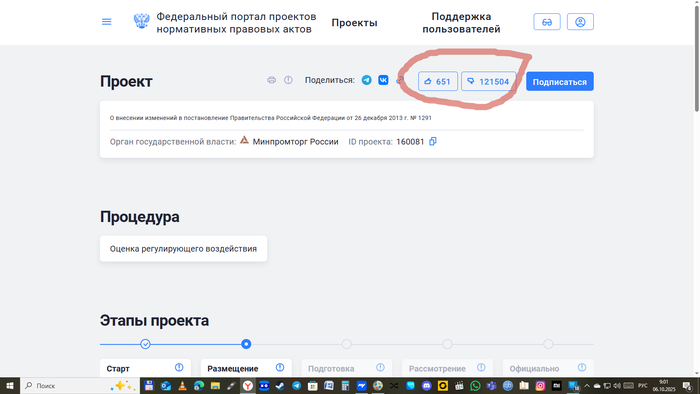
Task: Click the Подписаться button
Action: pos(560,81)
